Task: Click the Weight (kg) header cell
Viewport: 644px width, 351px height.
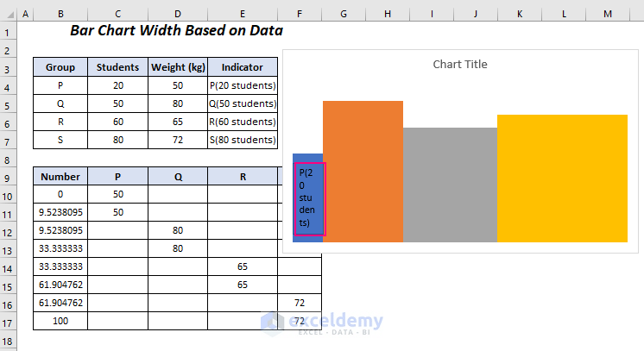Action: point(178,67)
